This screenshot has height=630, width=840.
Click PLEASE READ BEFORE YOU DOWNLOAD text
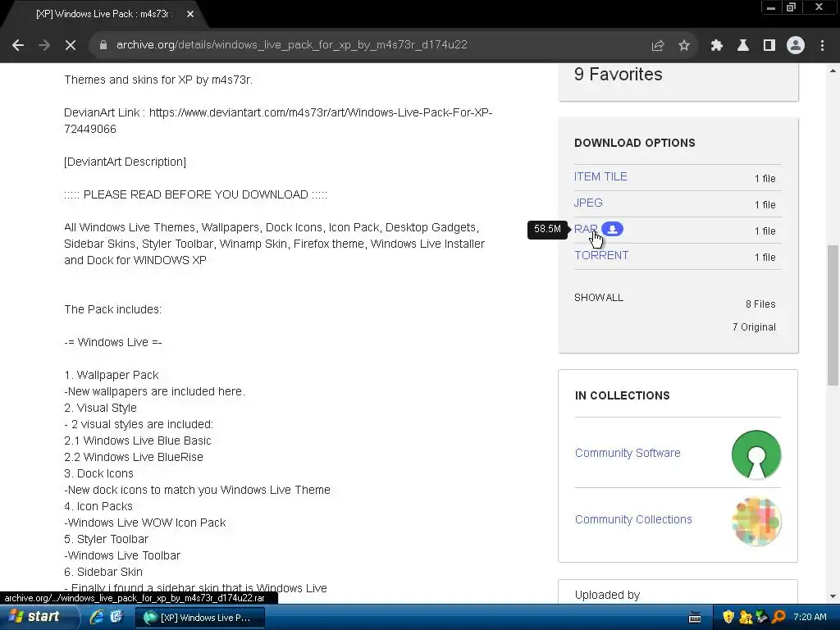(x=195, y=195)
